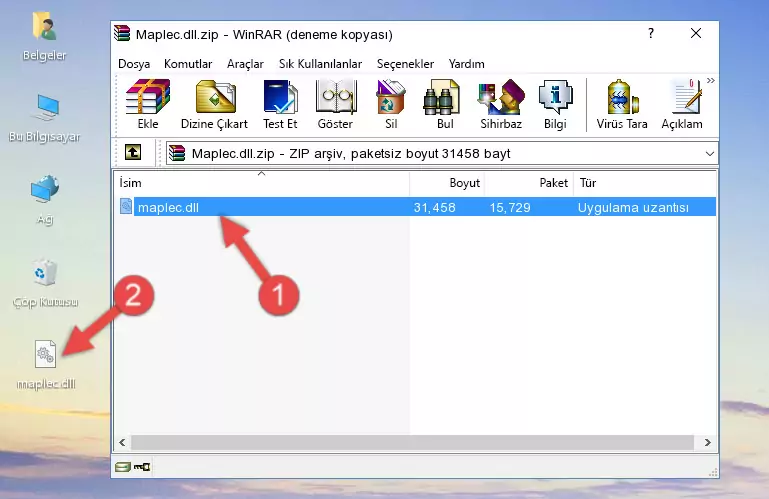The height and width of the screenshot is (499, 769).
Task: Open the Araçlar menu
Action: 245,64
